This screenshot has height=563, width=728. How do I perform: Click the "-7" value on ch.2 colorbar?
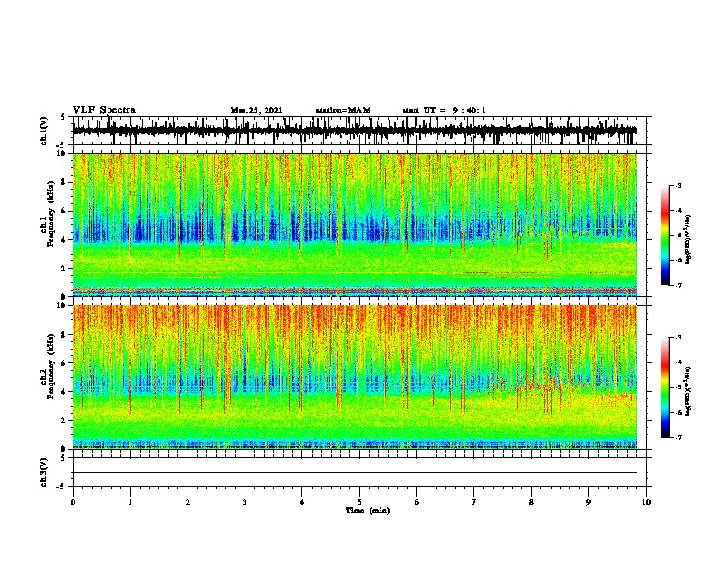point(678,438)
